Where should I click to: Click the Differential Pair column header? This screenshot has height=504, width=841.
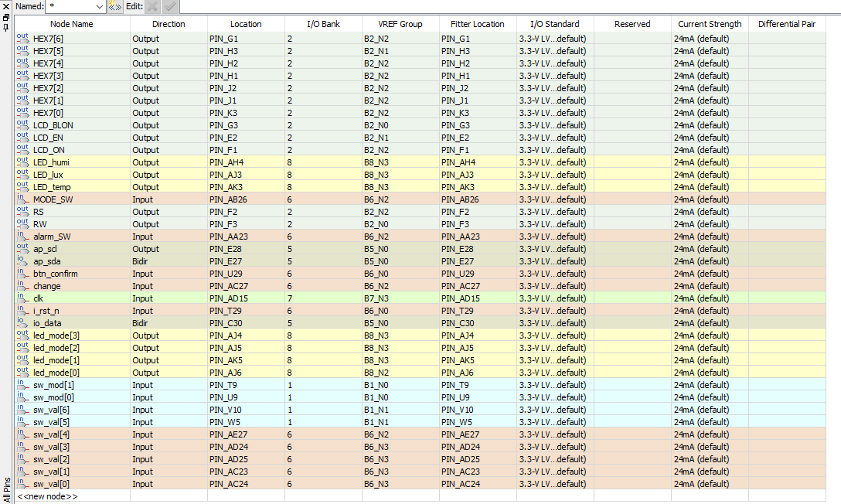click(x=787, y=24)
